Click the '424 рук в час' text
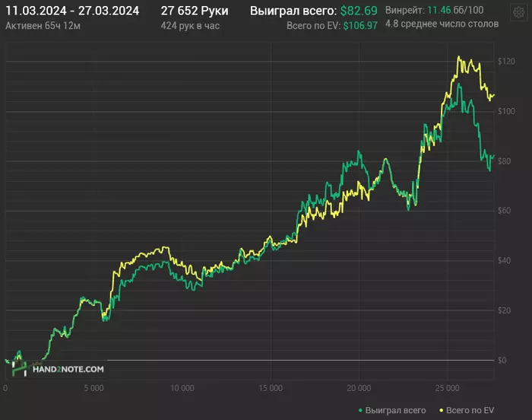Viewport: 532px width, 420px height. [190, 26]
